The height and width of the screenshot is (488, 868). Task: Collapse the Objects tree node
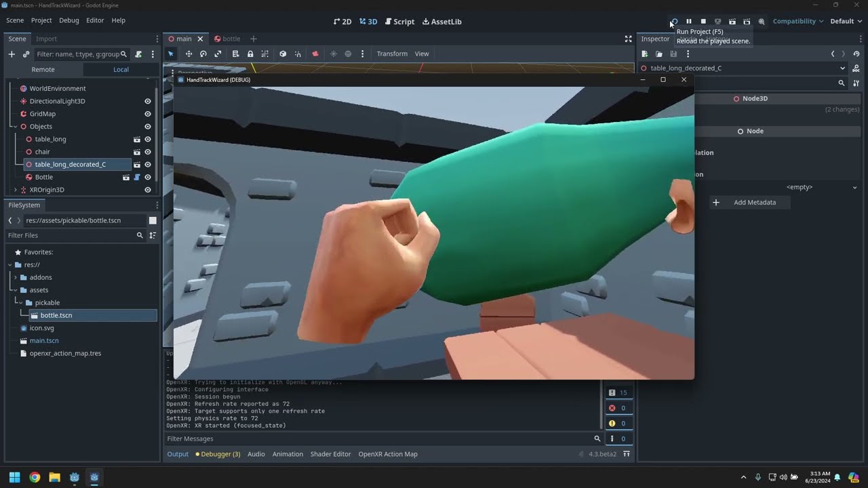(15, 127)
